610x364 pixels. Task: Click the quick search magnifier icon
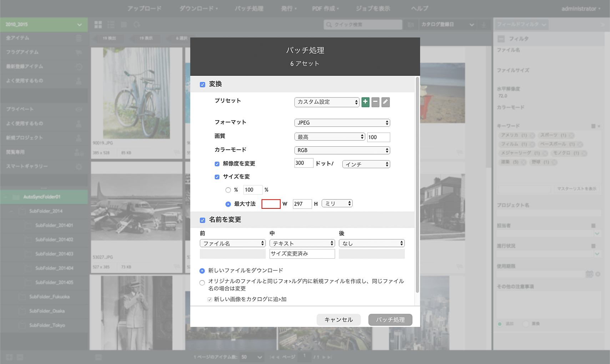pyautogui.click(x=329, y=25)
